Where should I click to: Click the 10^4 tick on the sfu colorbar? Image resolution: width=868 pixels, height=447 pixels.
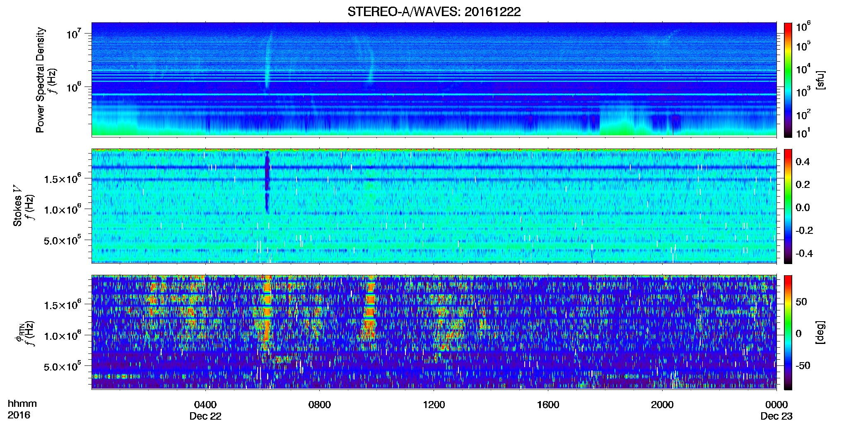click(x=803, y=69)
